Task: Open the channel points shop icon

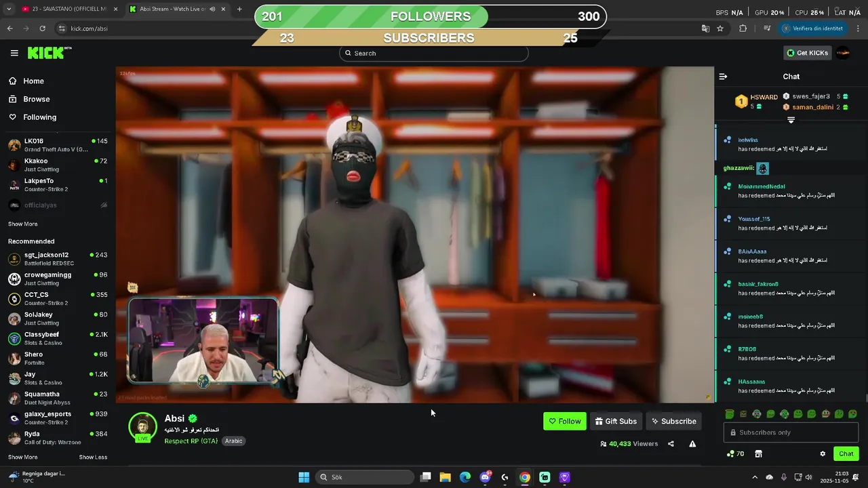Action: coord(758,454)
